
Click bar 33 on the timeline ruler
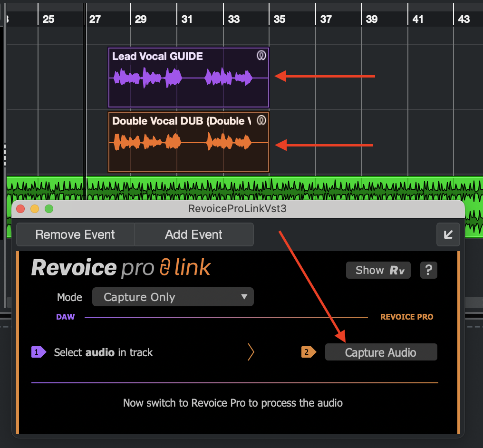[234, 19]
